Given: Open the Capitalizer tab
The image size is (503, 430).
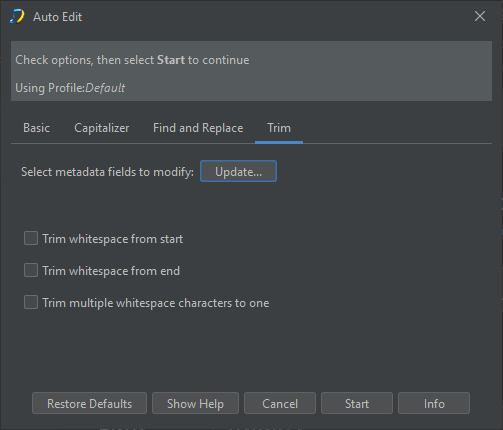Looking at the screenshot, I should click(102, 128).
